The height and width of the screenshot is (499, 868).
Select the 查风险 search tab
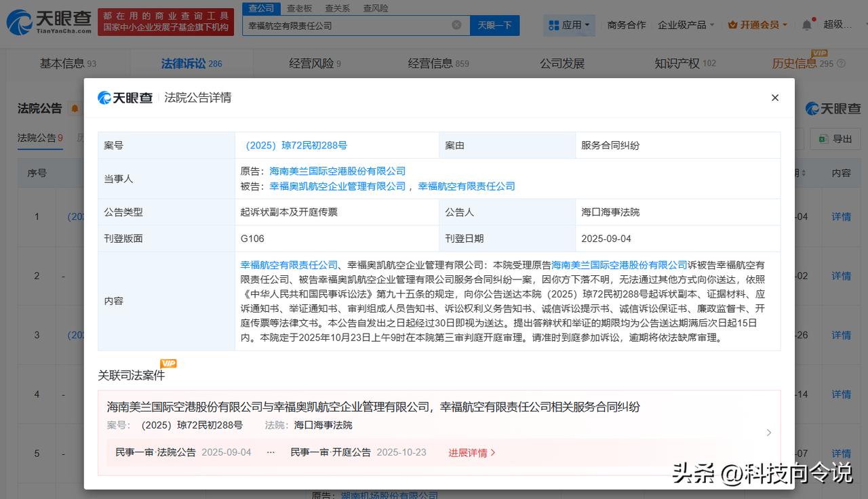pos(376,8)
